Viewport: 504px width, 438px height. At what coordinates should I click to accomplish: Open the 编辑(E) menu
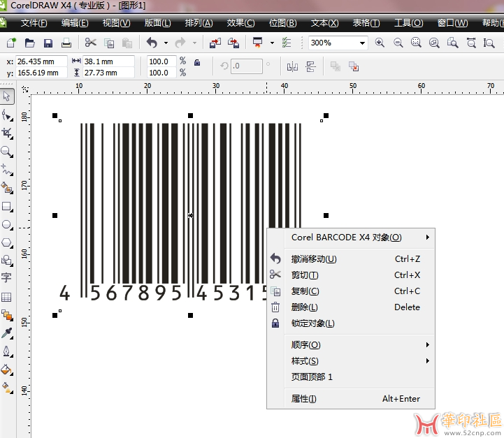tap(75, 23)
